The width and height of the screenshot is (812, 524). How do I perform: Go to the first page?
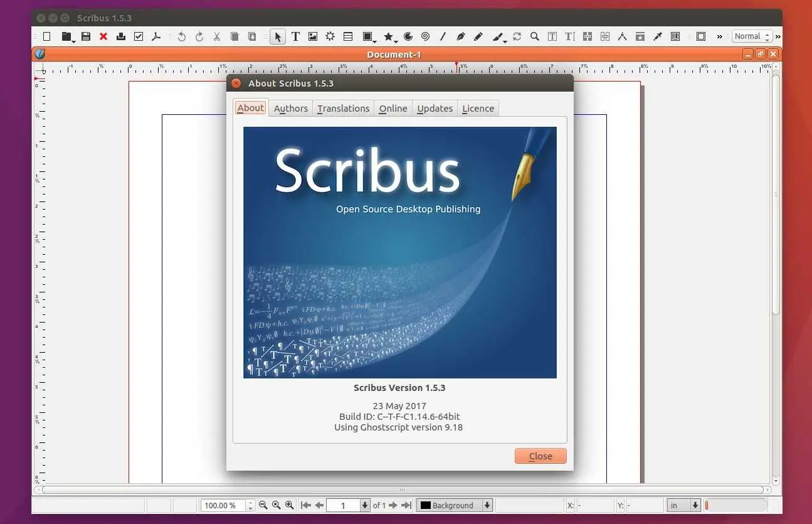click(306, 505)
